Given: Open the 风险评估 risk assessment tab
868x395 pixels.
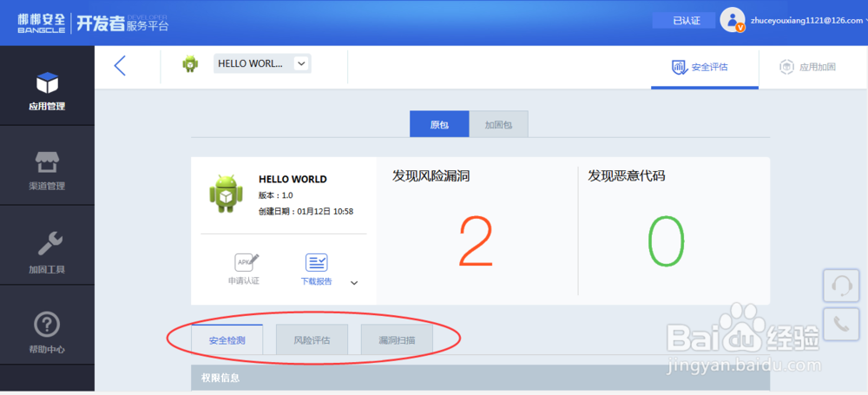Looking at the screenshot, I should (x=312, y=339).
